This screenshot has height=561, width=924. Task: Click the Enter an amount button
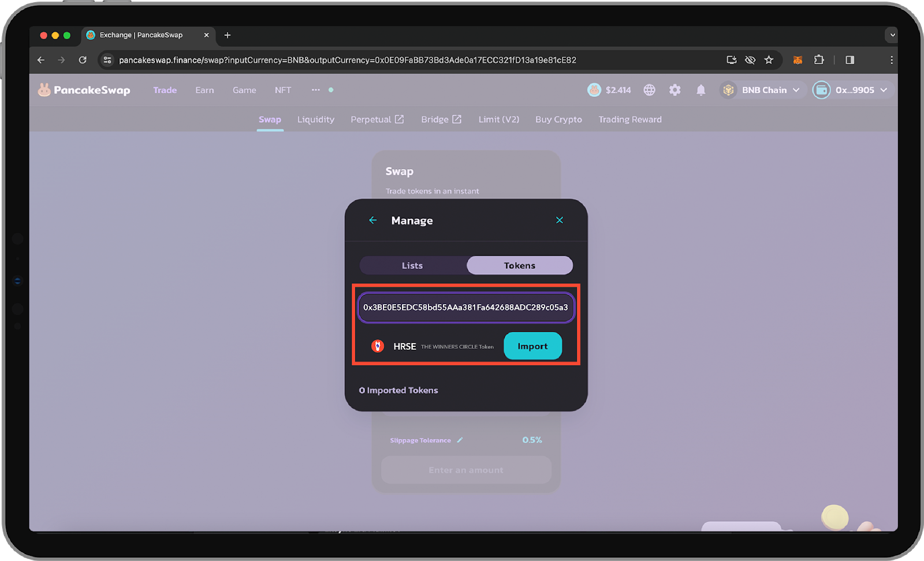tap(466, 470)
